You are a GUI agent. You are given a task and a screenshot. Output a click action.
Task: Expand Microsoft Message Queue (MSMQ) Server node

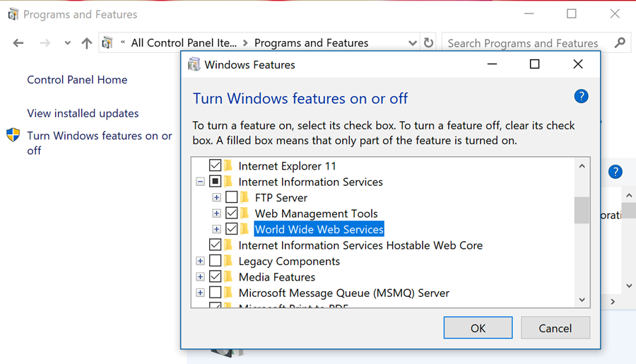(x=200, y=292)
